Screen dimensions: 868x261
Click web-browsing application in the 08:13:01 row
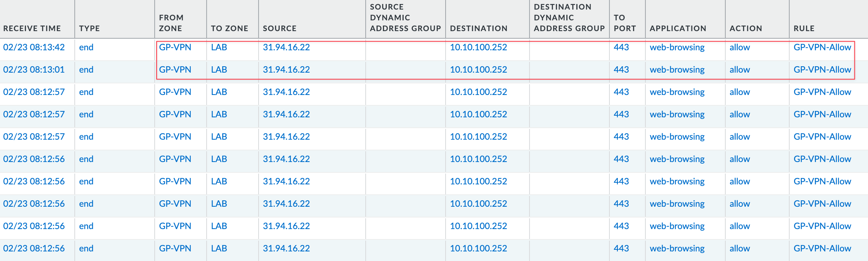tap(677, 69)
